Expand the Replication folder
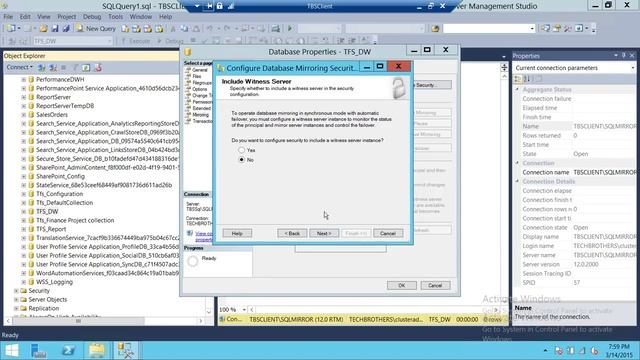Screen dimensions: 640x360 click(16, 308)
